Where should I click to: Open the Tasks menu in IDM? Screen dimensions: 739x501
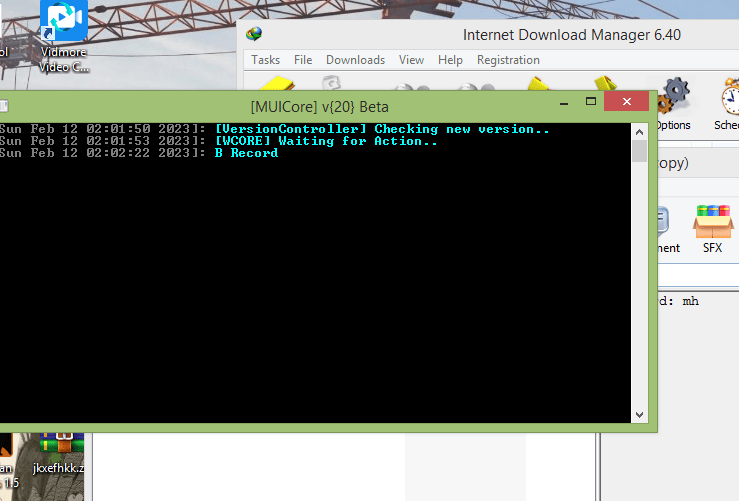point(265,60)
